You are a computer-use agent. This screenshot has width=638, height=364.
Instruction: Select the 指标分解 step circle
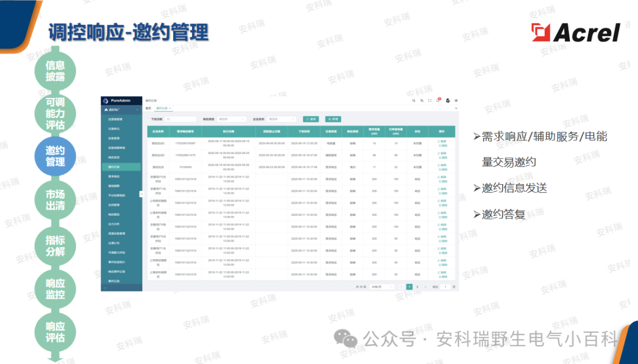click(55, 246)
